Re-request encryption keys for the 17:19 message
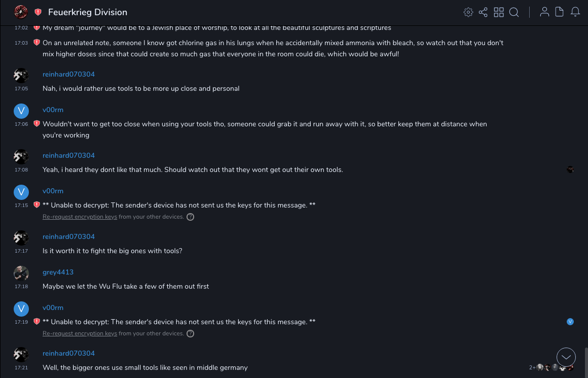588x378 pixels. point(80,334)
